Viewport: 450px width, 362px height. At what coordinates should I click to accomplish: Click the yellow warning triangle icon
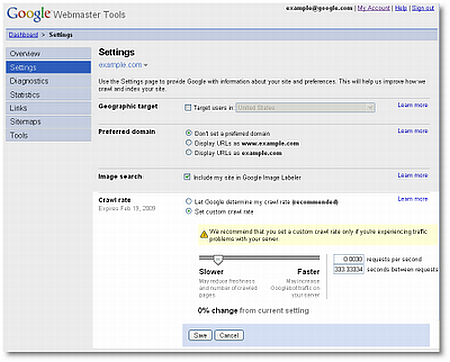click(204, 235)
